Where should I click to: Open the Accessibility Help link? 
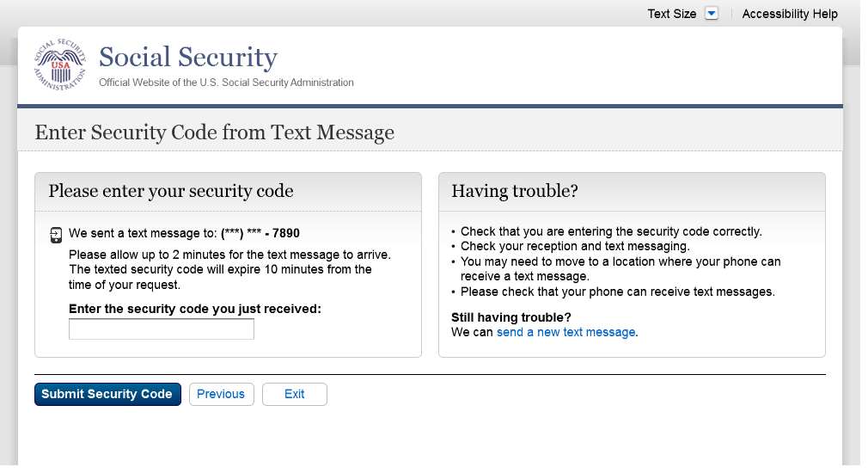click(x=789, y=14)
